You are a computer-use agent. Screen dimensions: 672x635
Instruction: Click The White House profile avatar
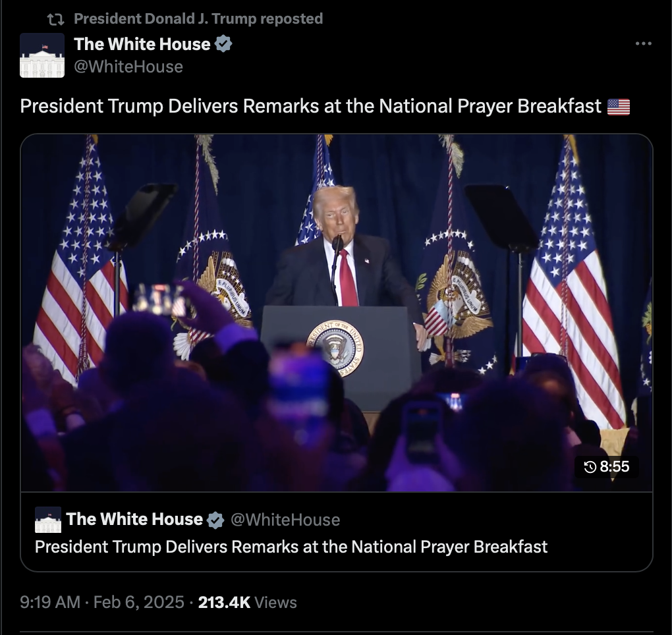click(x=42, y=55)
